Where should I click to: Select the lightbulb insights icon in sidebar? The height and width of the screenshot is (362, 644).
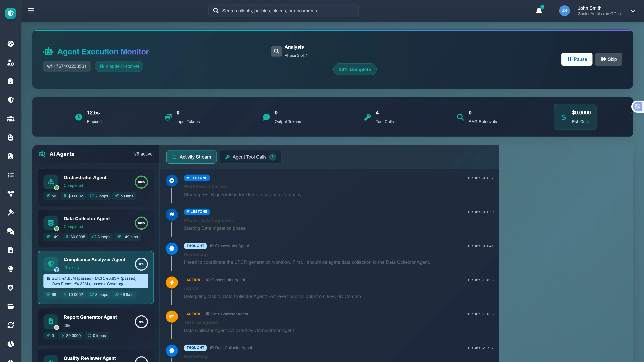click(x=11, y=269)
